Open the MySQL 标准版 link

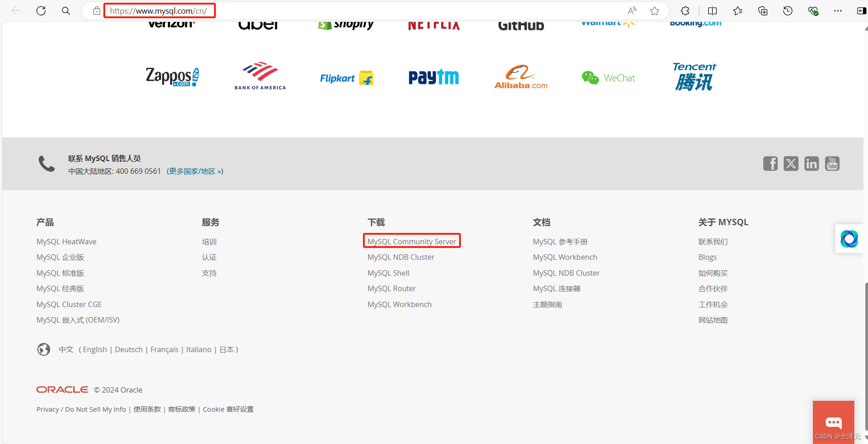click(x=60, y=273)
